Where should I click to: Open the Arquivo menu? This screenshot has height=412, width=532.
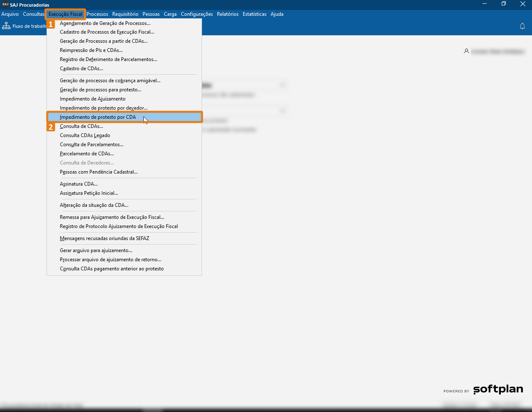10,14
